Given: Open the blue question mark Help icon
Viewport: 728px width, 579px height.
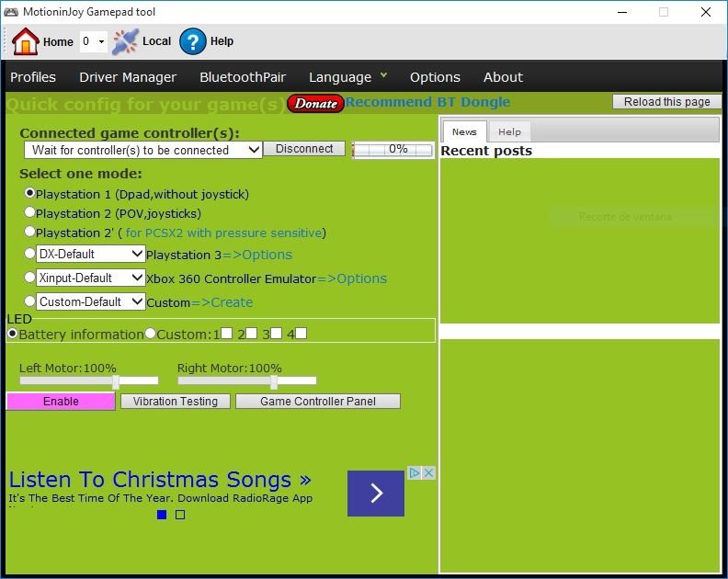Looking at the screenshot, I should tap(193, 41).
